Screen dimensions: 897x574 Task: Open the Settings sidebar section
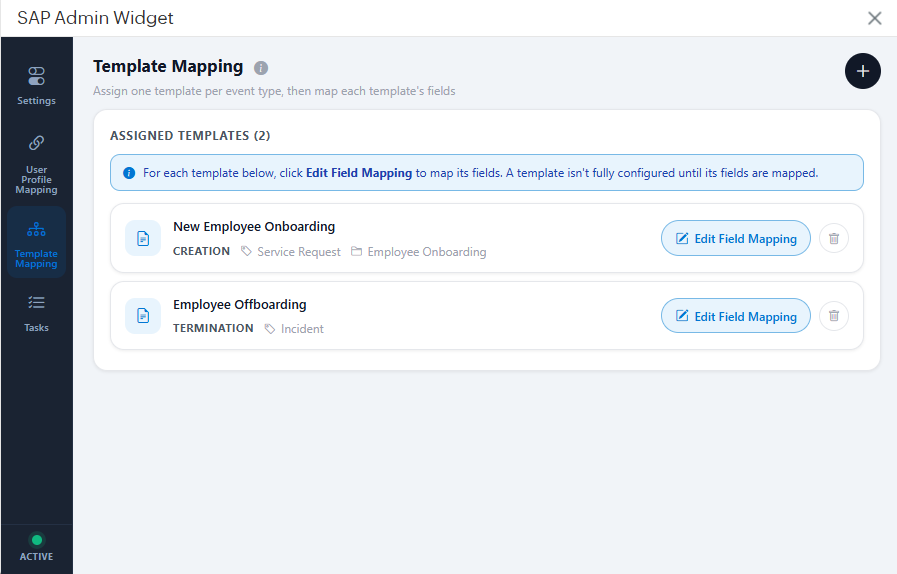click(36, 86)
